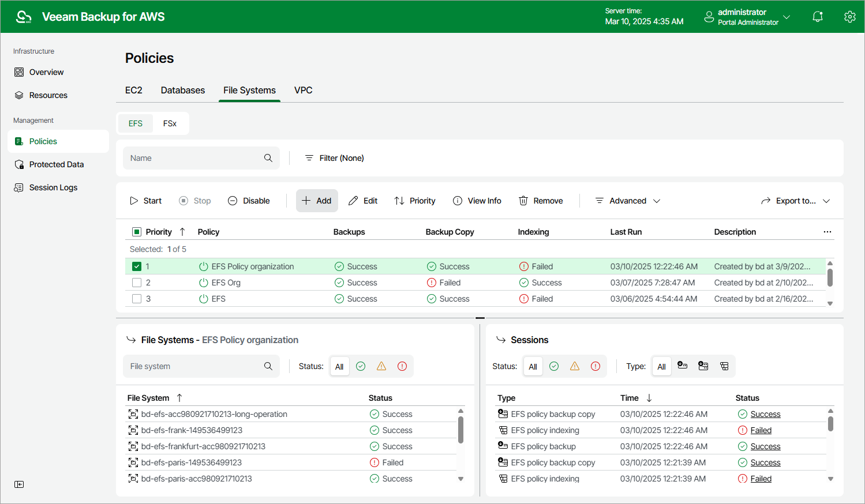Check the EFS Org policy checkbox

(137, 283)
